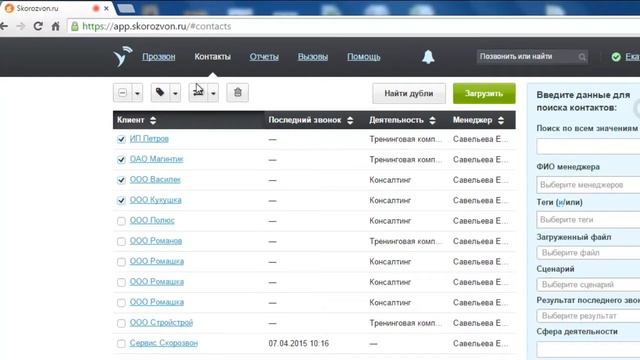The height and width of the screenshot is (360, 640).
Task: Open the ИП Петров contact link
Action: coord(149,139)
